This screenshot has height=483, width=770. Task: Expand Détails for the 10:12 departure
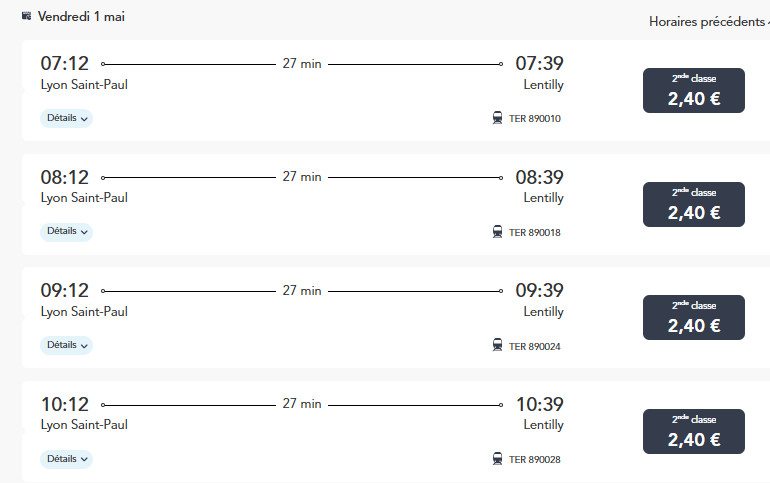[x=66, y=459]
